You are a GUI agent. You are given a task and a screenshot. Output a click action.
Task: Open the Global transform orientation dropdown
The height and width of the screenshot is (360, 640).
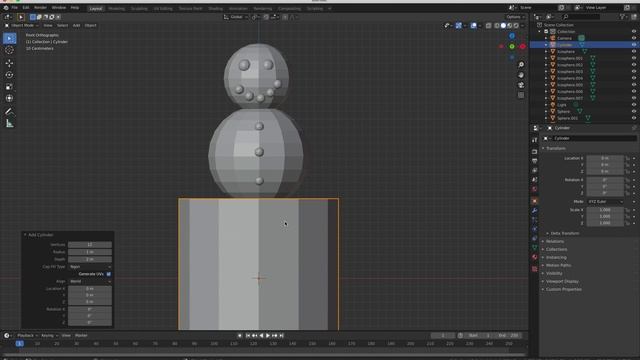pos(236,17)
